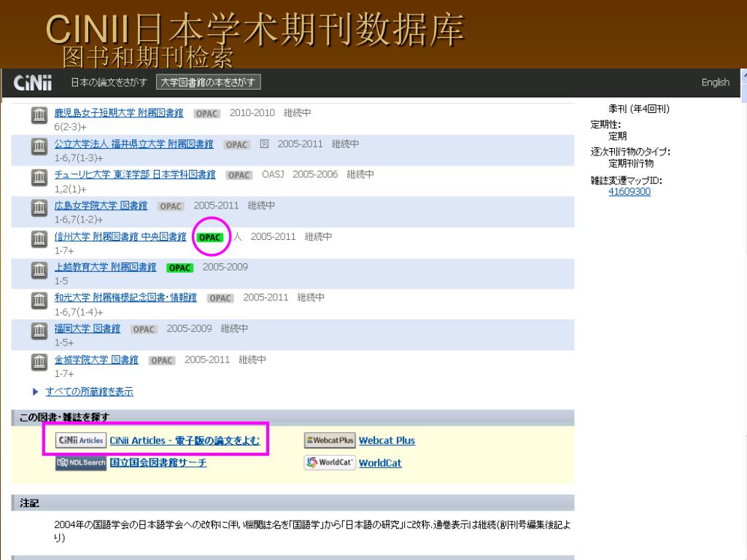Select 季刊 (年4回刊) frequency text

click(639, 109)
